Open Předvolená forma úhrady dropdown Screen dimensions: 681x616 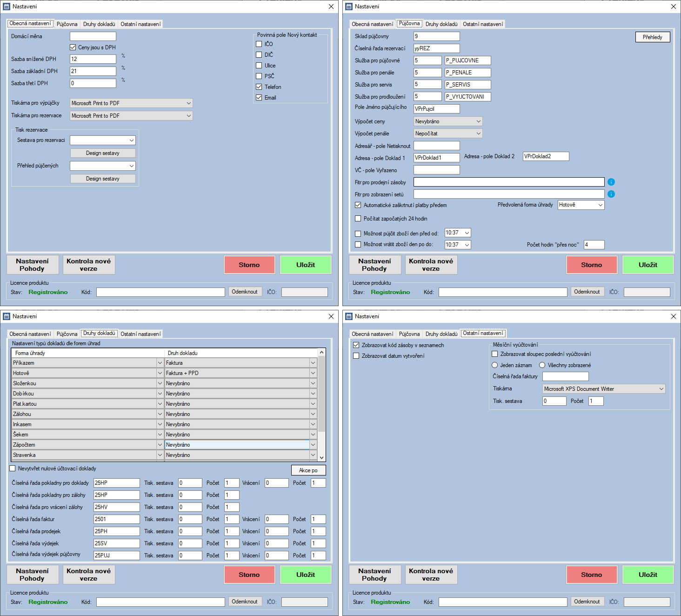(x=581, y=205)
